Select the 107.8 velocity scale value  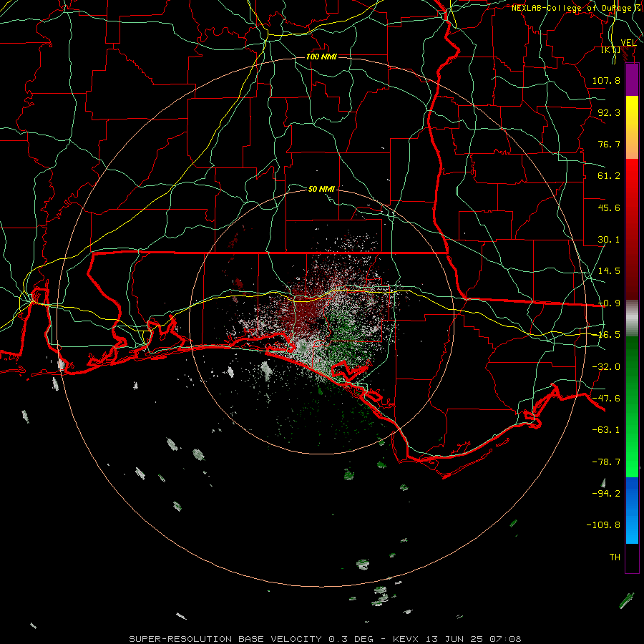point(606,80)
